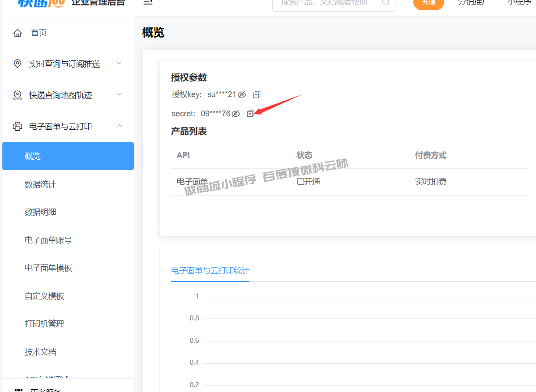The width and height of the screenshot is (536, 392).
Task: Click the grid icon for 更多服务
Action: coord(19,390)
